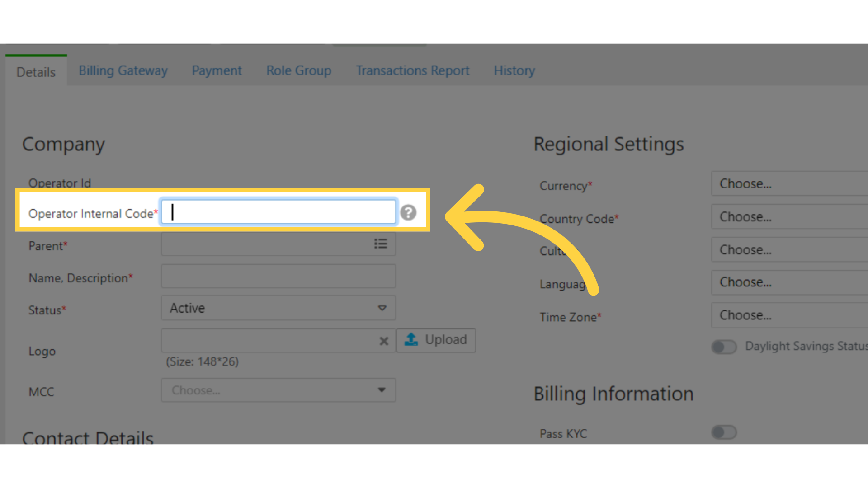Click the Operator Internal Code input field
The width and height of the screenshot is (868, 488).
click(x=278, y=212)
